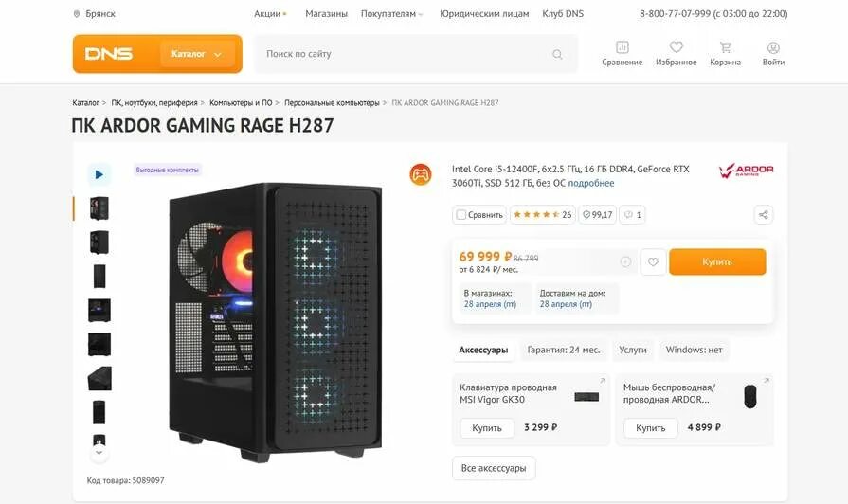Click the price info icon
Image resolution: width=848 pixels, height=504 pixels.
625,261
